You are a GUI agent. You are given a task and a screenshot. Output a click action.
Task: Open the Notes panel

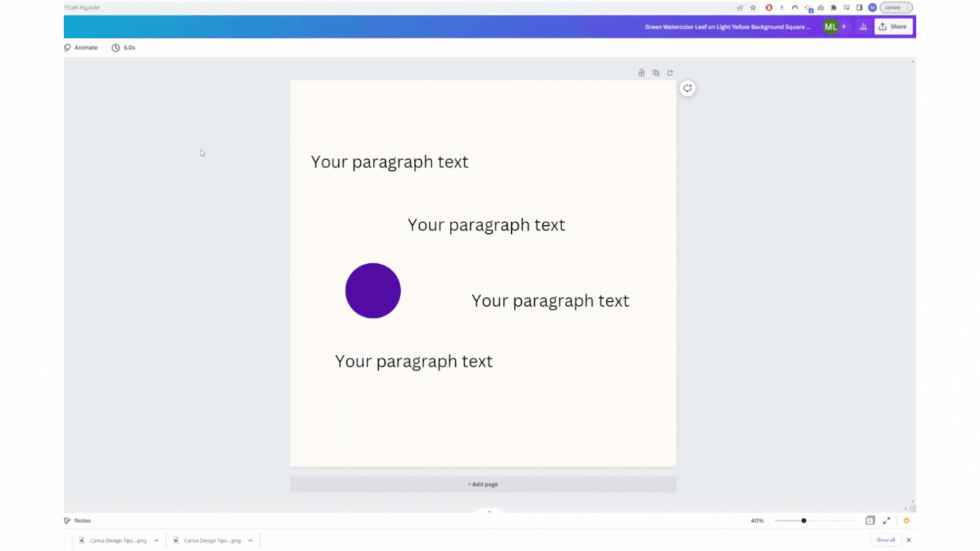tap(78, 520)
